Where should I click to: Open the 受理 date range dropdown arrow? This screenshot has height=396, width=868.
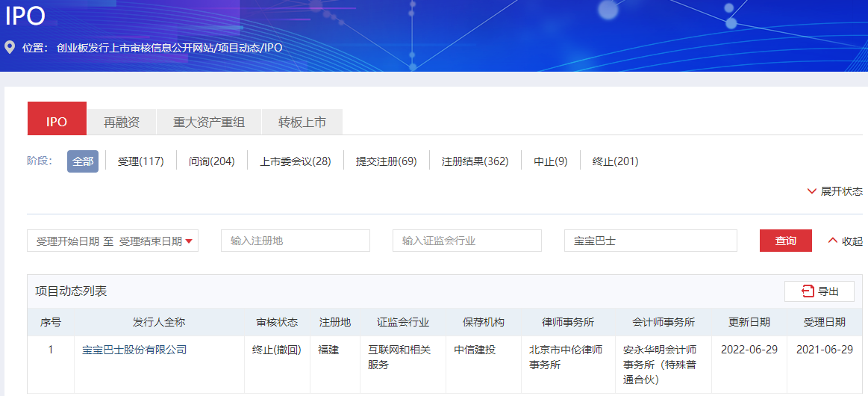coord(189,241)
